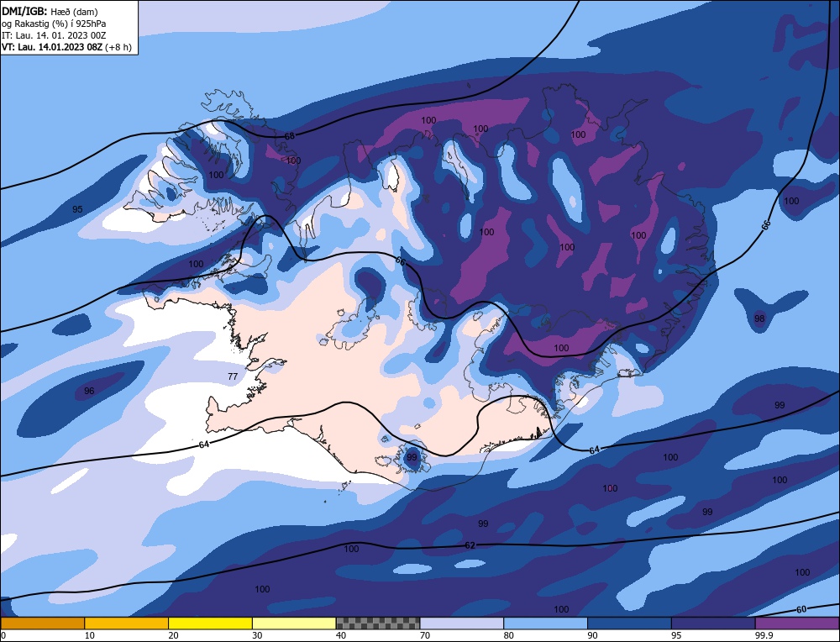Click the medium blue 90–95 legend swatch

click(x=629, y=623)
